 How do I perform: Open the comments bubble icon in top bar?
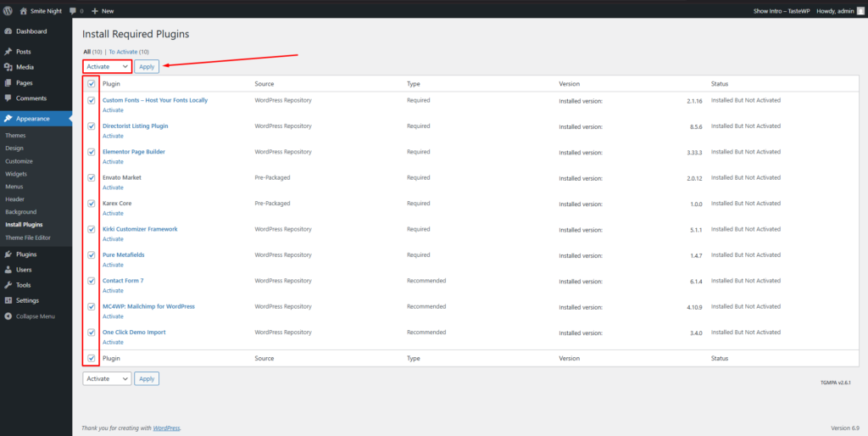(74, 11)
